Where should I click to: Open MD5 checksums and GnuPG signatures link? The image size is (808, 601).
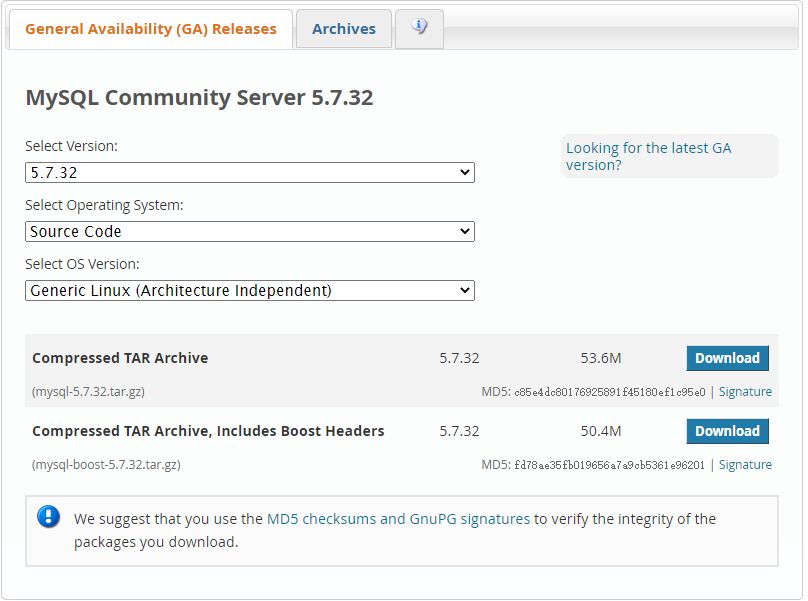(x=398, y=519)
